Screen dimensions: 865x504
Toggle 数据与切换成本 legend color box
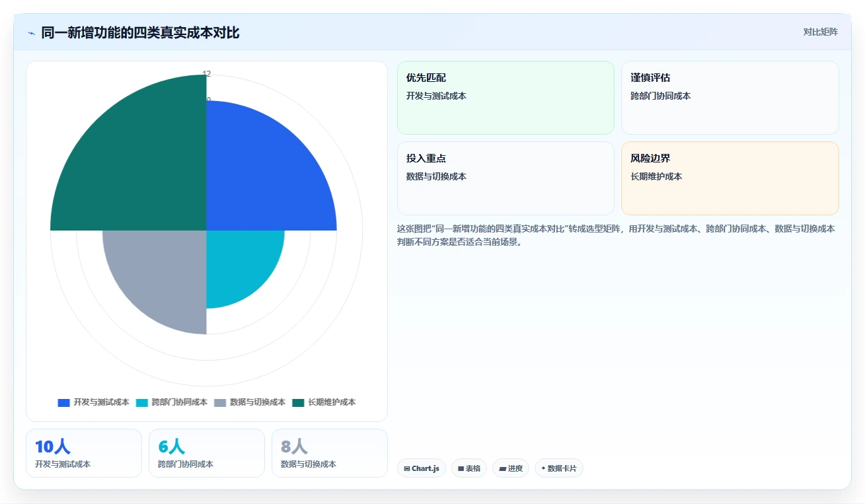(220, 402)
